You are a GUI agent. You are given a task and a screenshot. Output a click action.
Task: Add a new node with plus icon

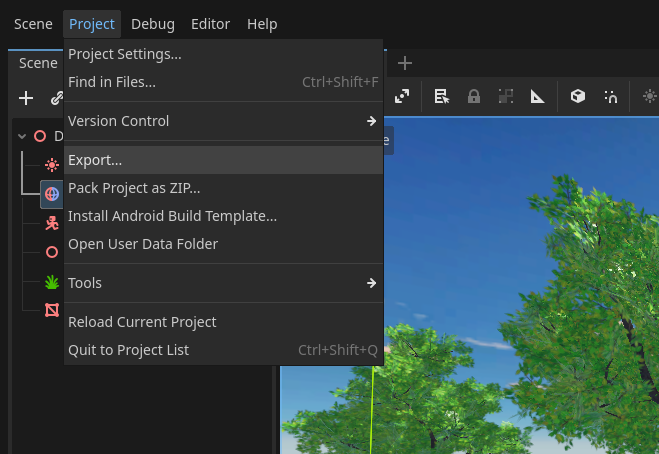27,98
